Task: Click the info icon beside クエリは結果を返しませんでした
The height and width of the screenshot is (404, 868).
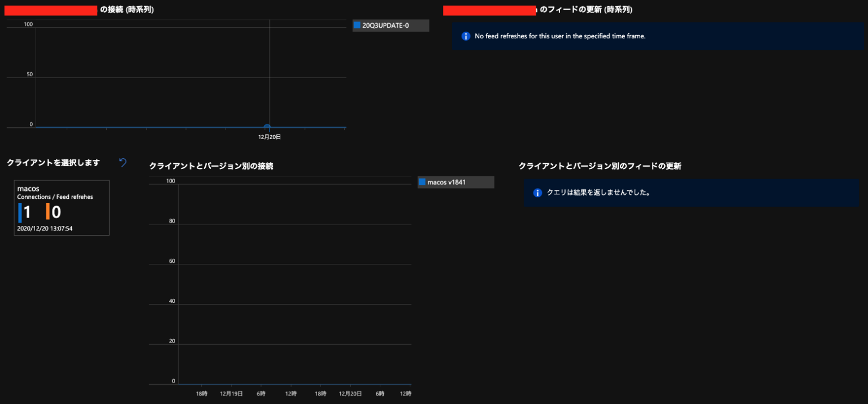Action: pos(537,193)
